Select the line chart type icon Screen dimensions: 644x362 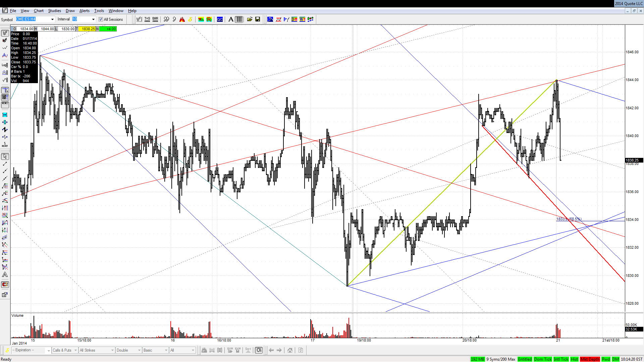pyautogui.click(x=5, y=48)
